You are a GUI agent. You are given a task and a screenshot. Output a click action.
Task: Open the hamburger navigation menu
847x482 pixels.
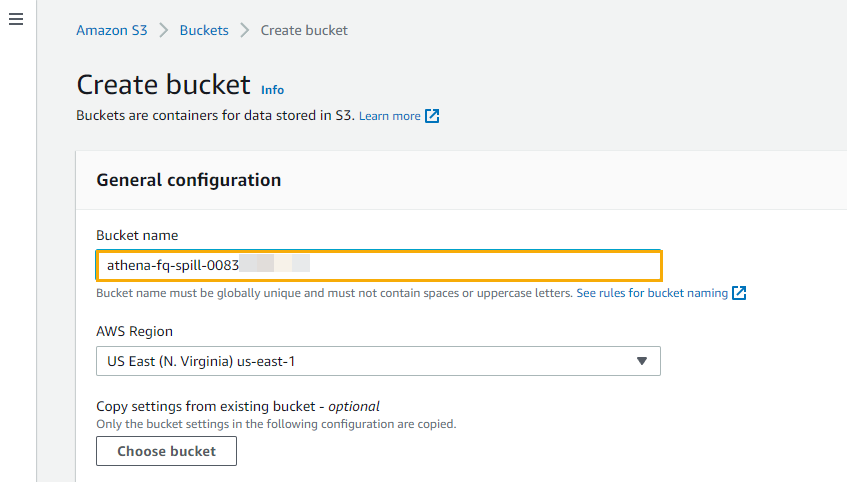click(x=16, y=20)
